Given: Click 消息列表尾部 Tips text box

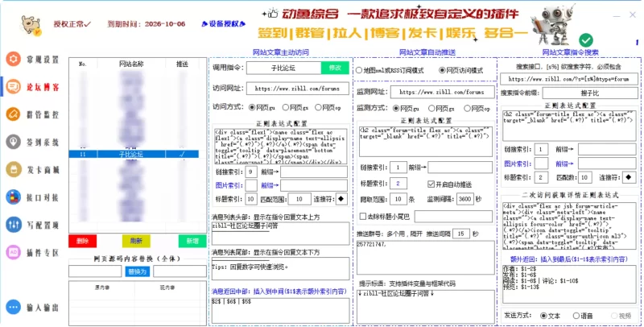Looking at the screenshot, I should tap(280, 269).
